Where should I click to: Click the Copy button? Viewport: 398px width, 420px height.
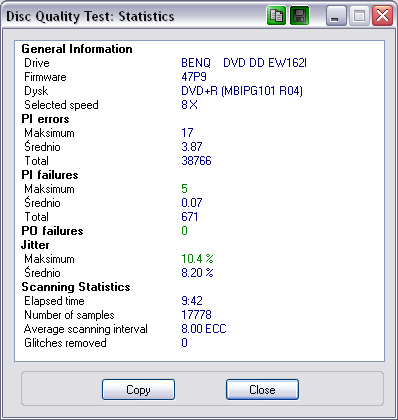point(138,390)
